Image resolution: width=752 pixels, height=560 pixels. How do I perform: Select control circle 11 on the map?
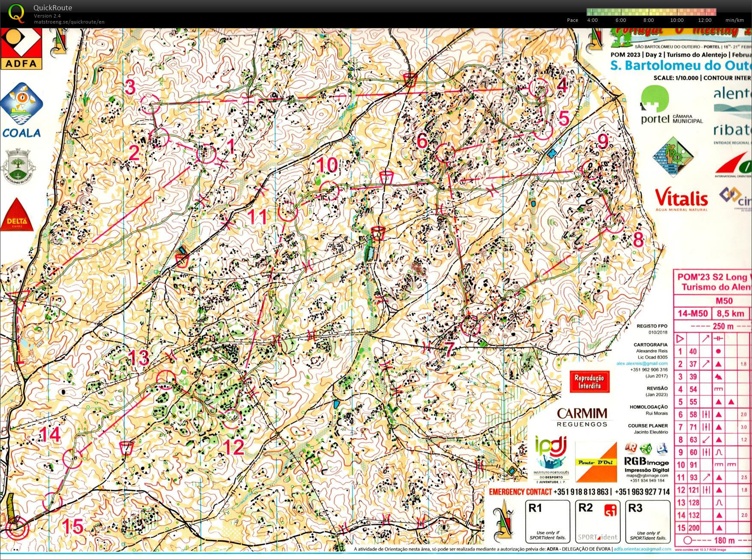tap(288, 212)
